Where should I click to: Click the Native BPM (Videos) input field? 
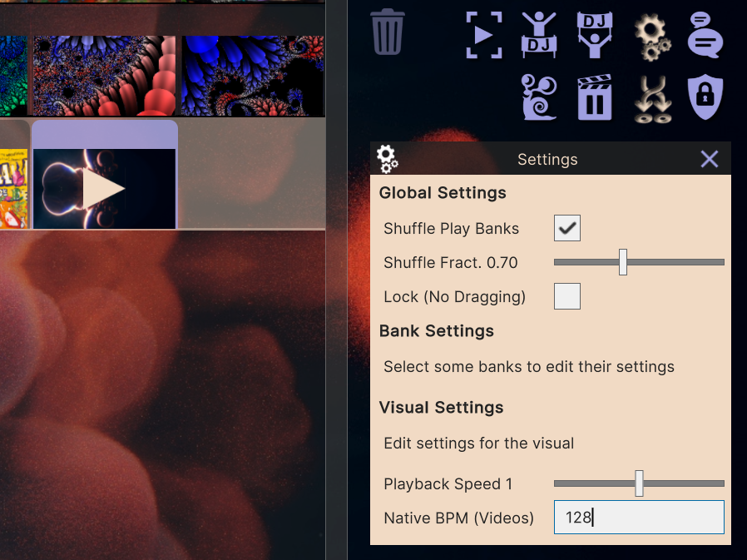[639, 517]
